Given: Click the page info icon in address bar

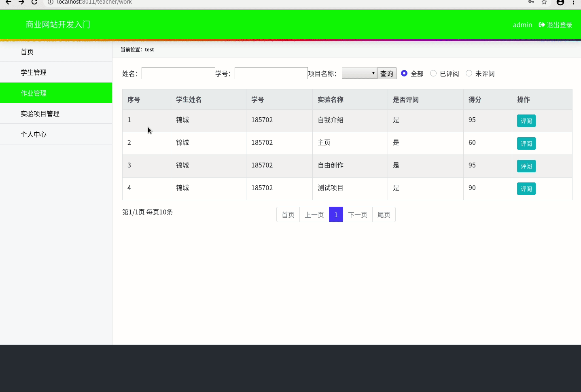Looking at the screenshot, I should pos(50,2).
